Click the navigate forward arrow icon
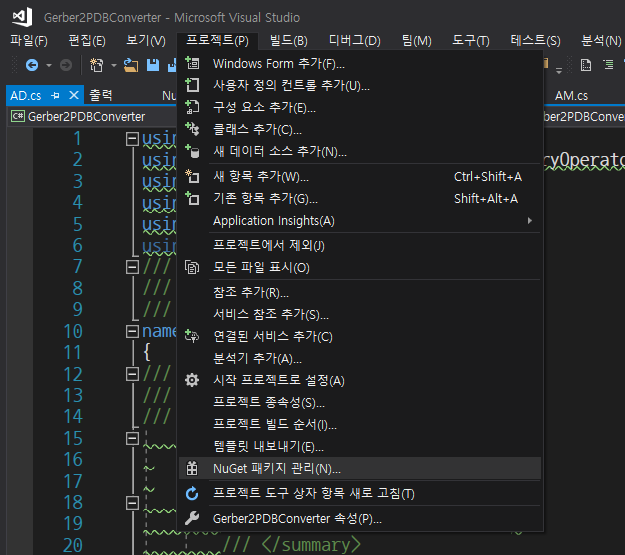The image size is (625, 555). [66, 65]
